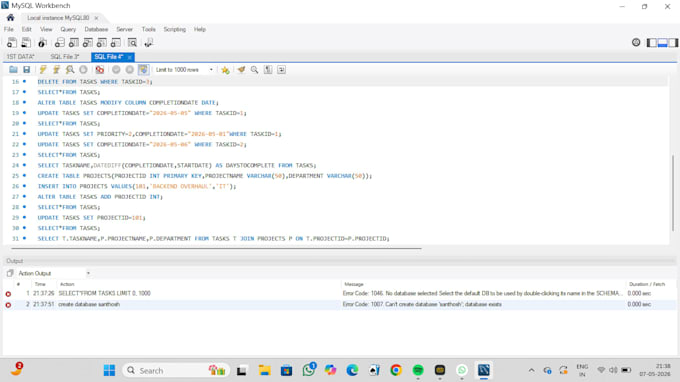Click the editor vertical scrollbar

click(x=673, y=194)
